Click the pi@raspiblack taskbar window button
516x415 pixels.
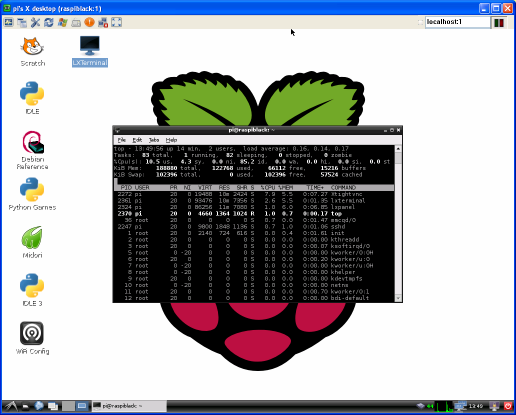pos(129,406)
